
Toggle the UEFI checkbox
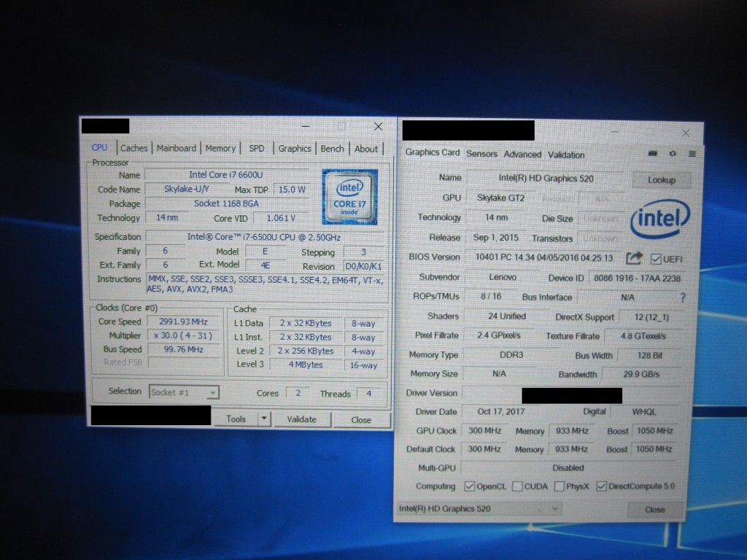pos(656,259)
